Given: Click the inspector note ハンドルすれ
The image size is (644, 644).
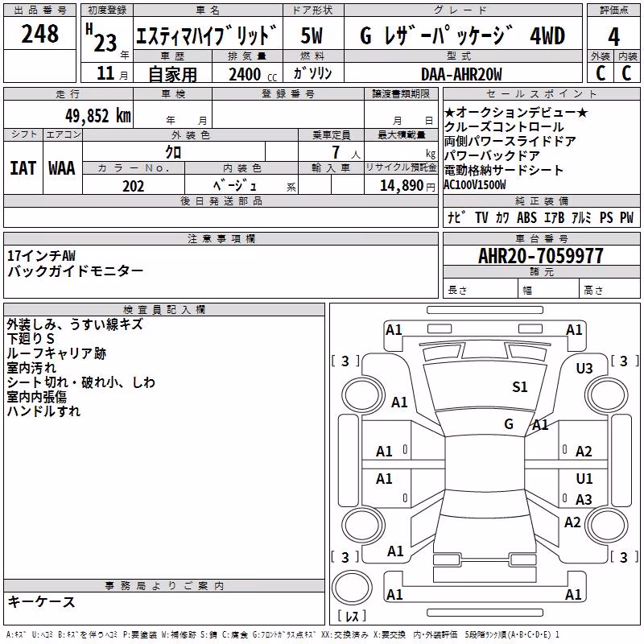Looking at the screenshot, I should click(x=43, y=411).
